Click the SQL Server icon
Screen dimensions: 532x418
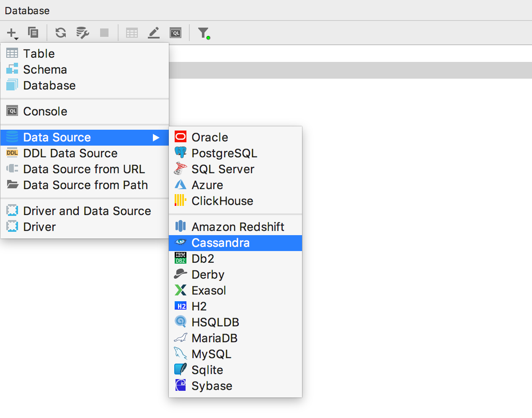(181, 169)
